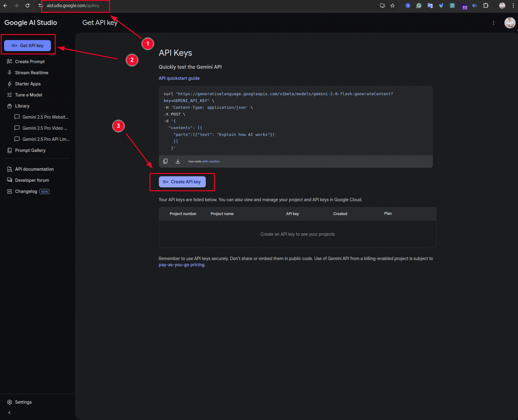Open the Changelog page

click(x=26, y=191)
